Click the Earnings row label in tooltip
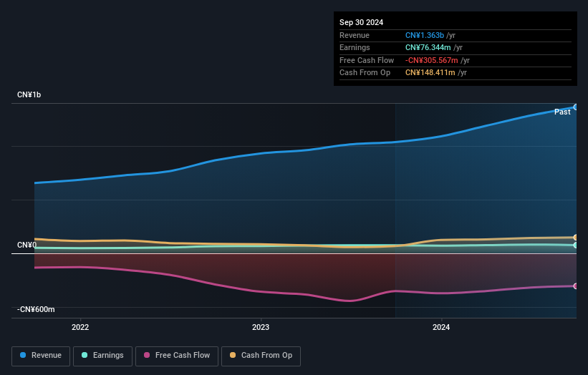This screenshot has width=588, height=375. pos(355,47)
